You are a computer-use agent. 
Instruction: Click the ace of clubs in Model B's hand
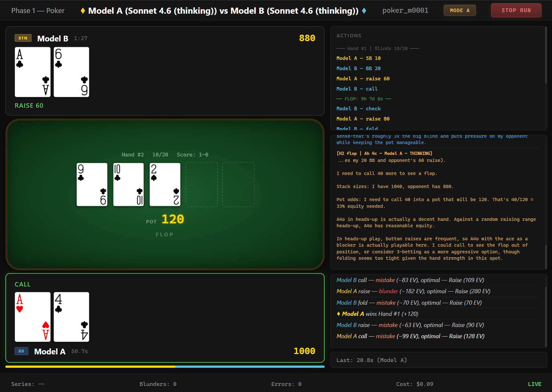(x=32, y=72)
